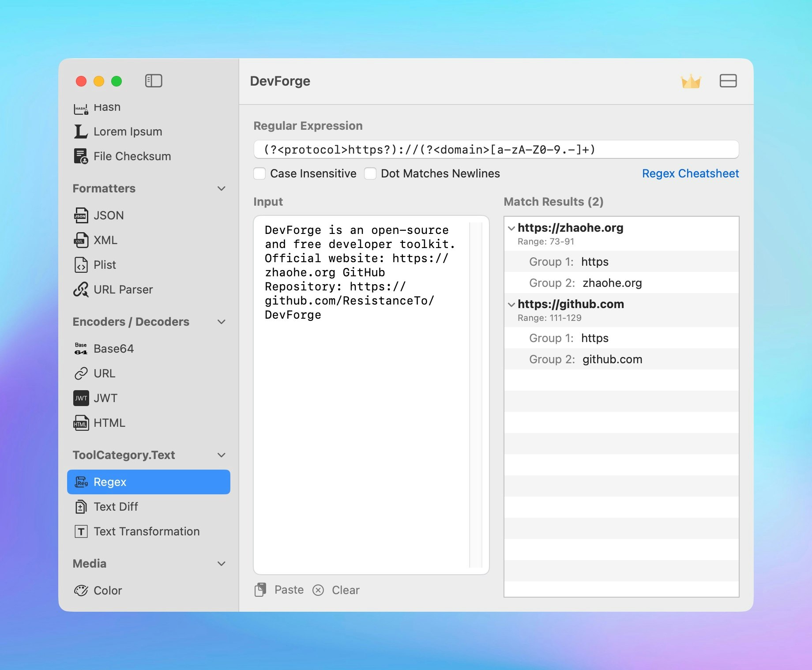Open the Base64 encoder icon
Screen dimensions: 812x670
click(81, 349)
